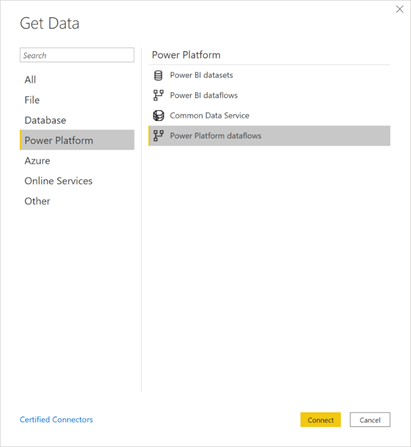Select Power BI dataflows connector text
Viewport: 411px width, 447px height.
(x=204, y=95)
